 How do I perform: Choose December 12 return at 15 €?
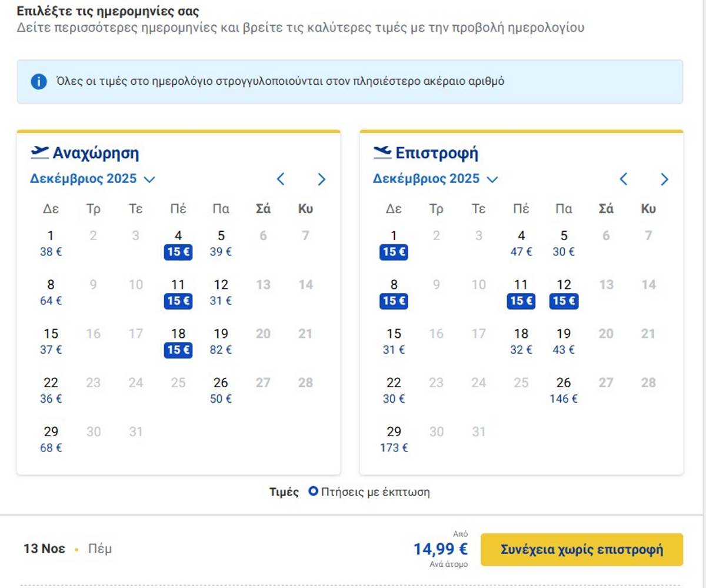pyautogui.click(x=564, y=293)
